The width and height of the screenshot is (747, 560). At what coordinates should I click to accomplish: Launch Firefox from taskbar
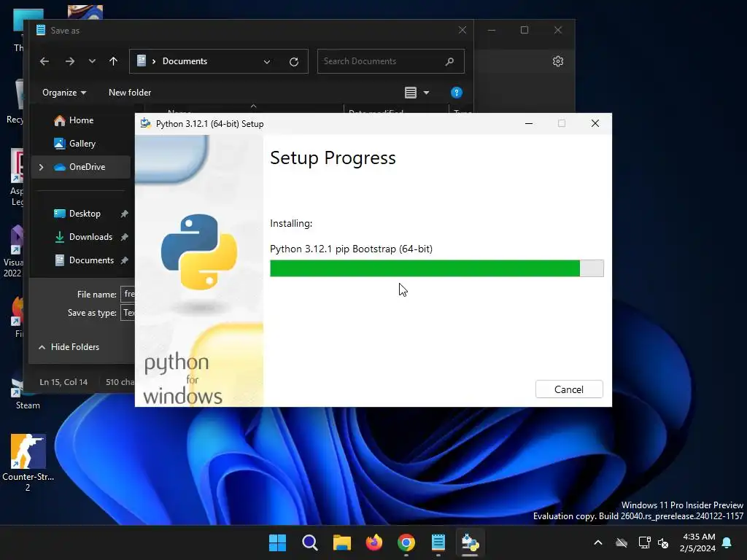[x=374, y=542]
